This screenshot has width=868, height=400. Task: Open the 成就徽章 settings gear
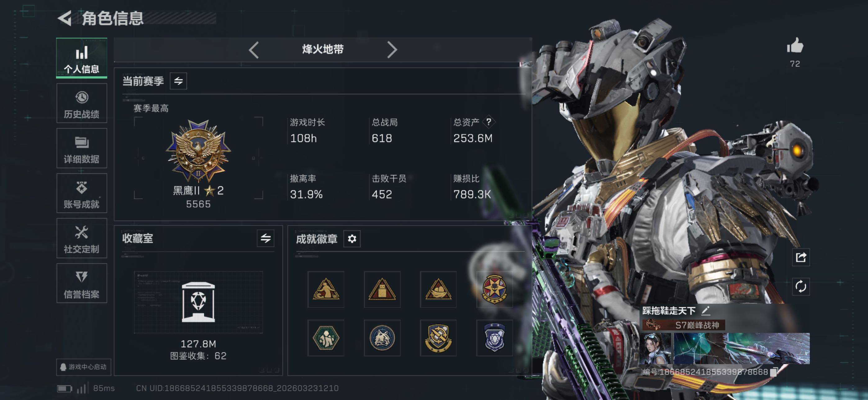(x=352, y=239)
